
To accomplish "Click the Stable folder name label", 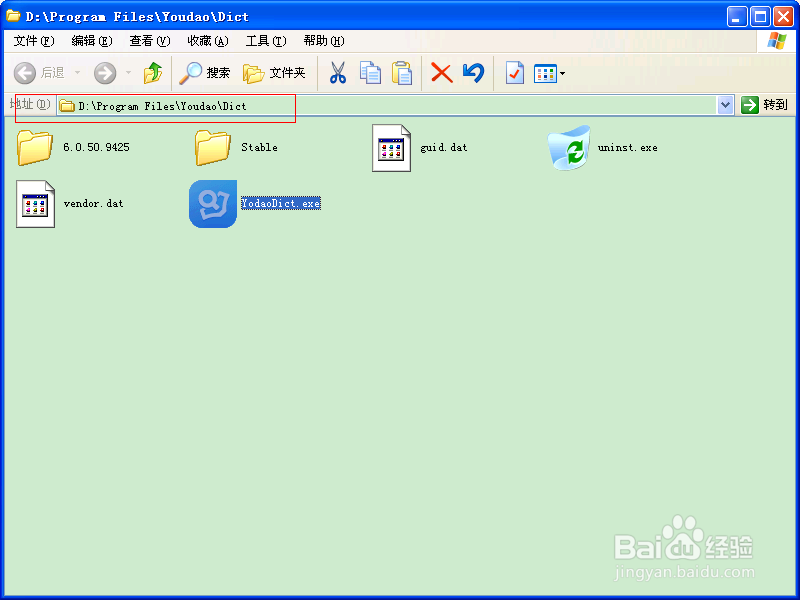I will (x=259, y=147).
